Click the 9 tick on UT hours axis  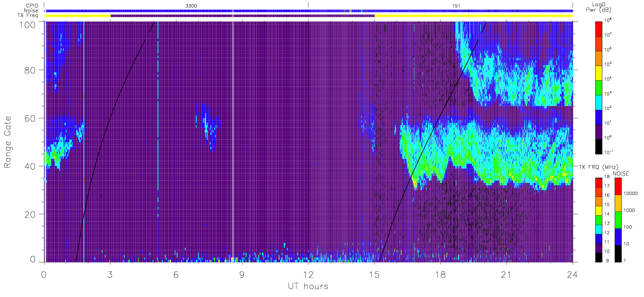[x=242, y=274]
